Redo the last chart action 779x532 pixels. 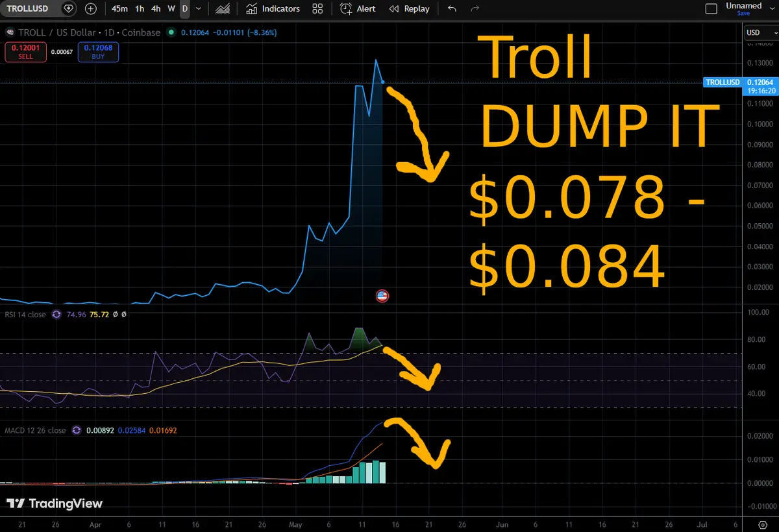[x=475, y=9]
